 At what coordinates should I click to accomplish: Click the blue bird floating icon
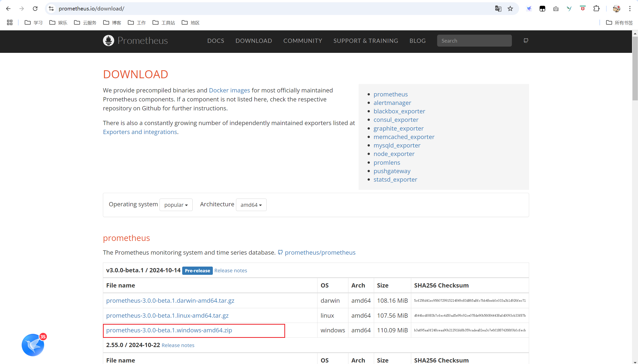click(x=33, y=345)
